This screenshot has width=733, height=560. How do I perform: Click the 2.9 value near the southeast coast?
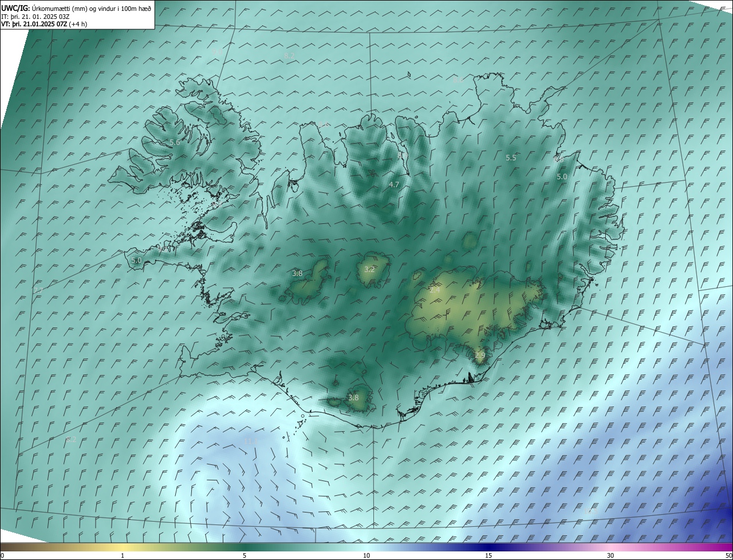[x=480, y=356]
